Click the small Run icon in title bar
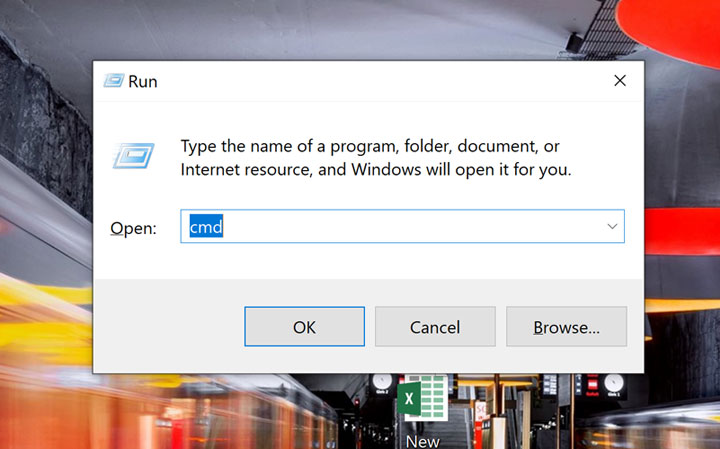This screenshot has height=449, width=720. point(113,81)
